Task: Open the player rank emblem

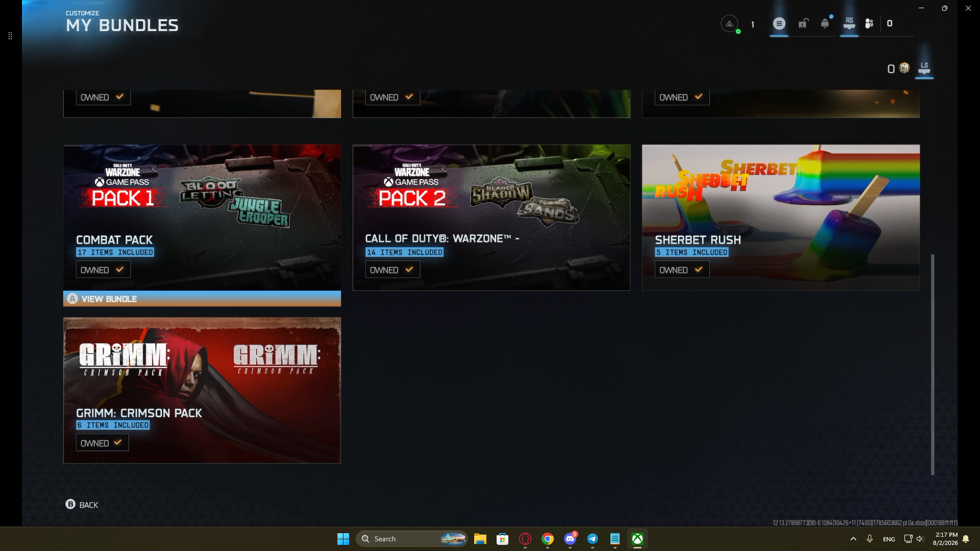Action: click(729, 23)
